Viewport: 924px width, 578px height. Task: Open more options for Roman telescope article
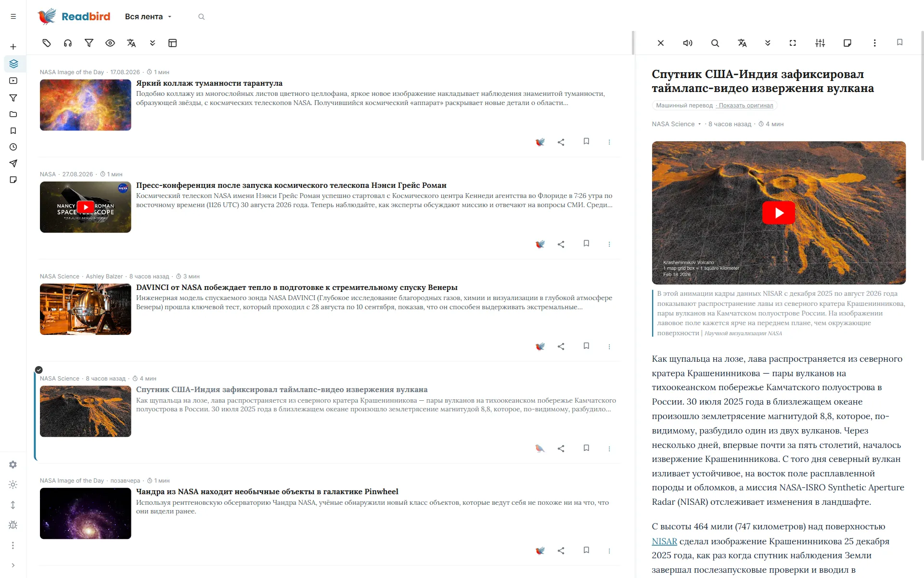(609, 244)
